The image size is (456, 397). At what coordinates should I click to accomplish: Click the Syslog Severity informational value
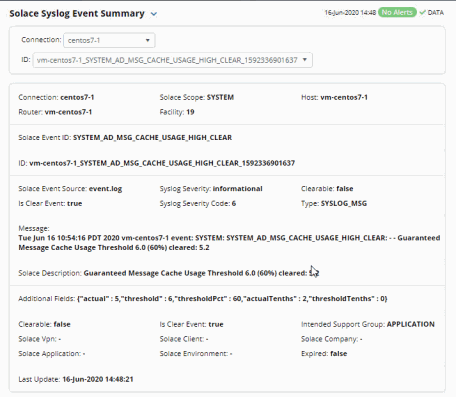click(x=237, y=189)
